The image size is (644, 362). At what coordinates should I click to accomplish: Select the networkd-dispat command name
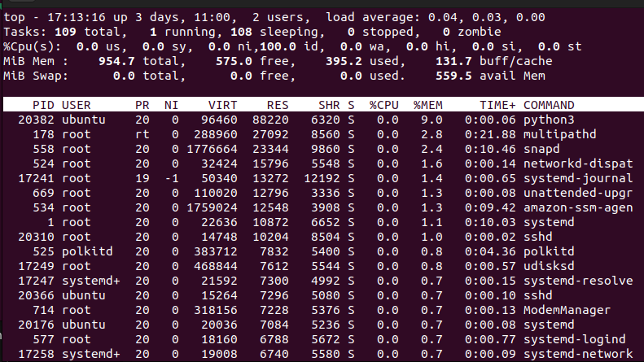point(578,164)
